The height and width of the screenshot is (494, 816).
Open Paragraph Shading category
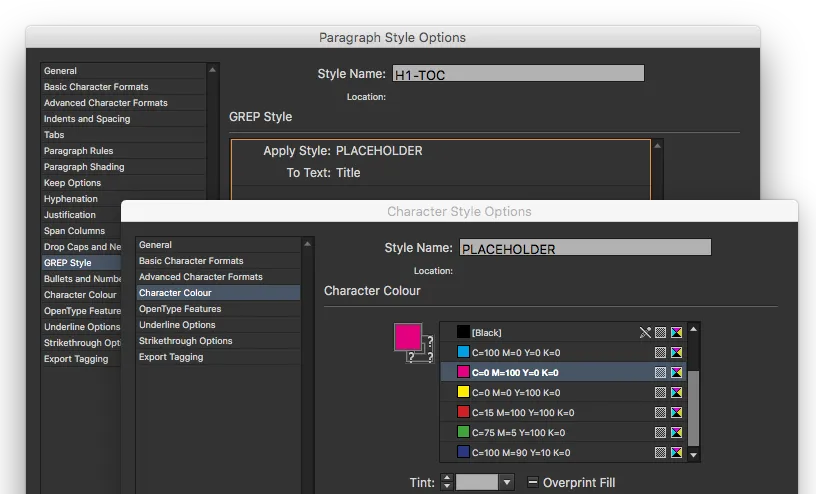tap(123, 167)
